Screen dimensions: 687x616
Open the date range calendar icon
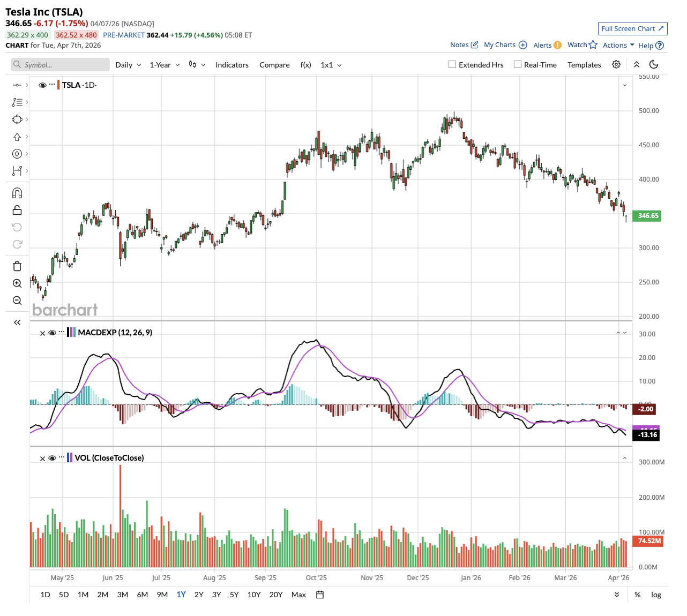tap(320, 595)
